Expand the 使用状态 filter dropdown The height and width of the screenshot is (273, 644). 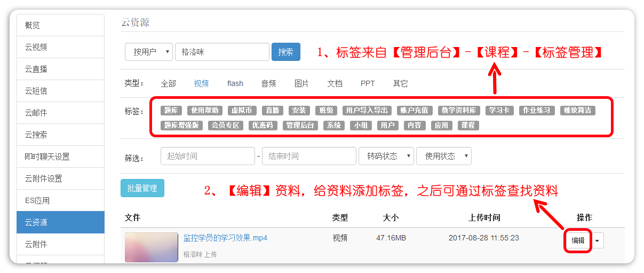(443, 156)
